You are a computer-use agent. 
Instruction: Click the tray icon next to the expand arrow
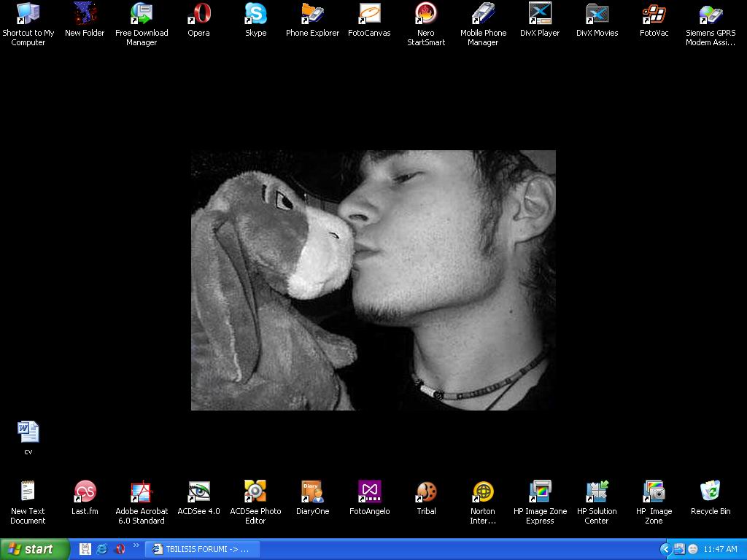point(679,549)
